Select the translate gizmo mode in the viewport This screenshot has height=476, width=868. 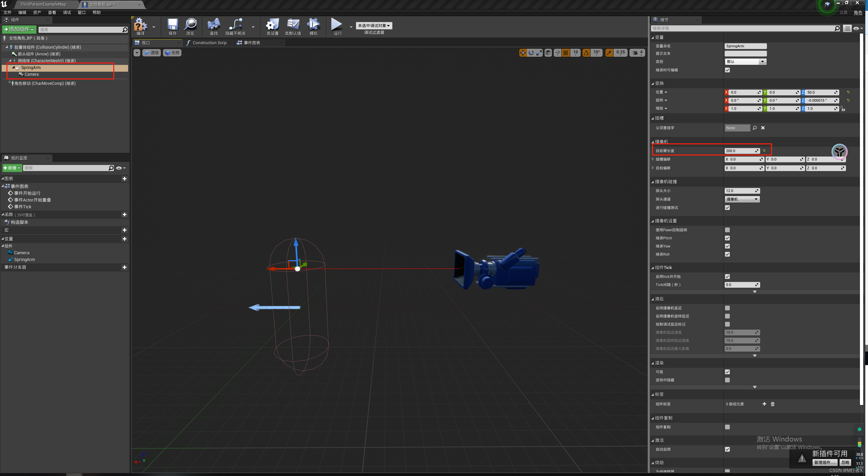[523, 53]
